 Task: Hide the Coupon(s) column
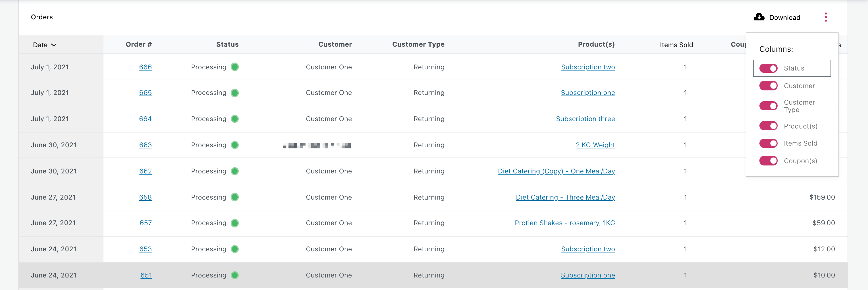[768, 161]
